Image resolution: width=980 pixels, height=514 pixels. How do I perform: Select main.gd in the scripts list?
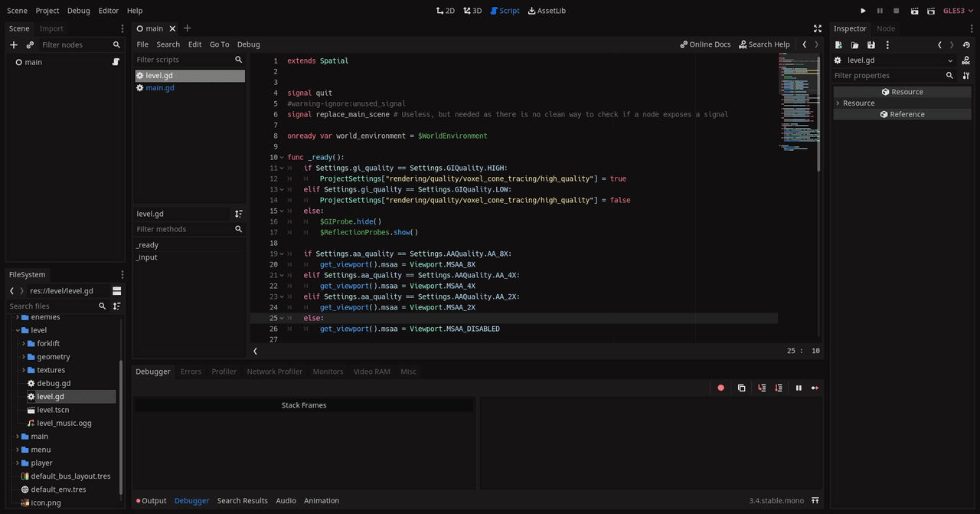[x=159, y=87]
